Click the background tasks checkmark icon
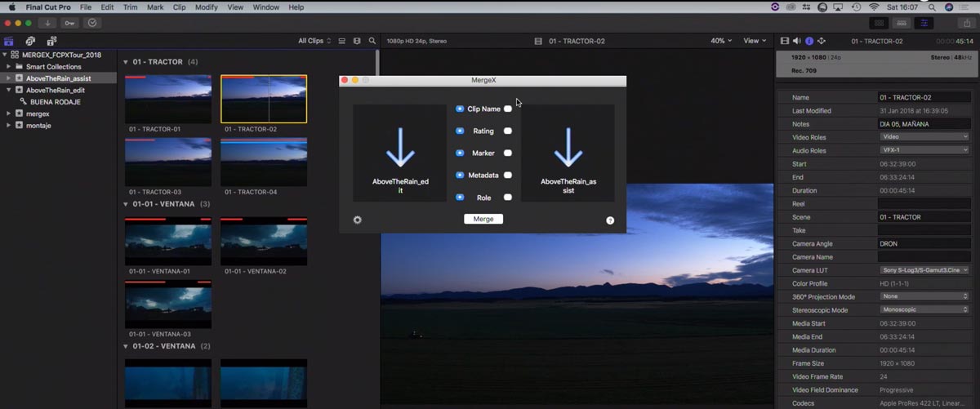Viewport: 980px width, 409px height. point(92,23)
